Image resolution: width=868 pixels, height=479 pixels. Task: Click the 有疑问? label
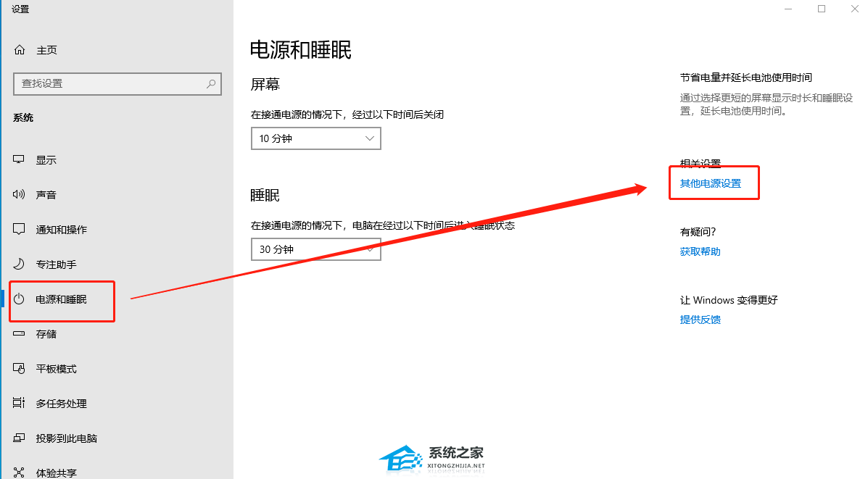pos(698,232)
